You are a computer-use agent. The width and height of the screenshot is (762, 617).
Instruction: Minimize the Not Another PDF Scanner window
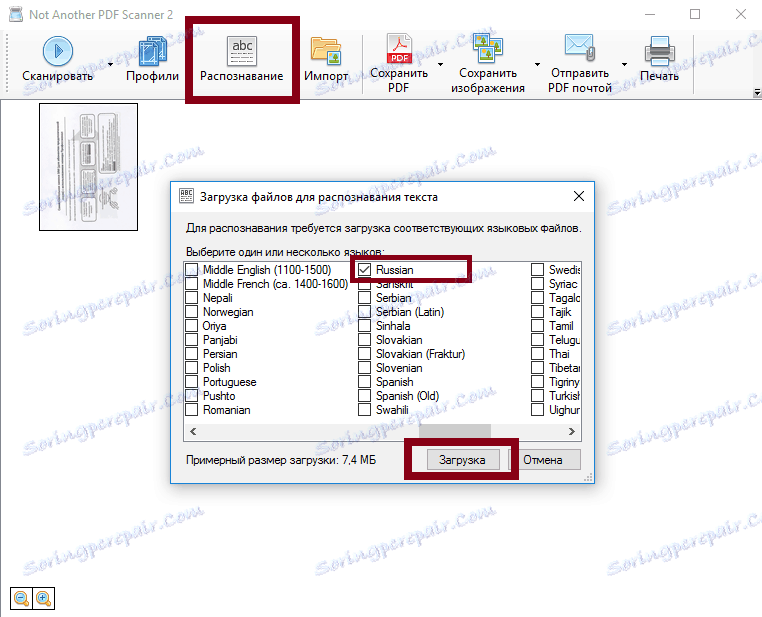(x=650, y=14)
